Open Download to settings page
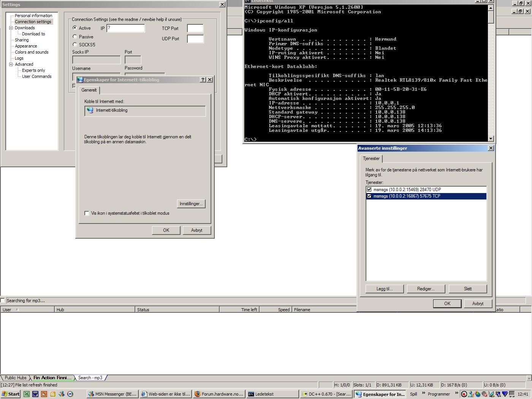This screenshot has height=399, width=532. [33, 34]
